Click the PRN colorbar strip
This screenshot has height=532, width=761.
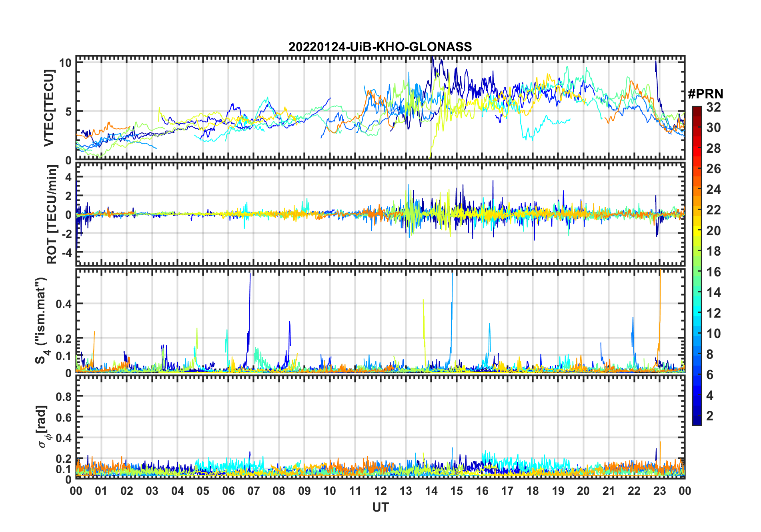697,266
